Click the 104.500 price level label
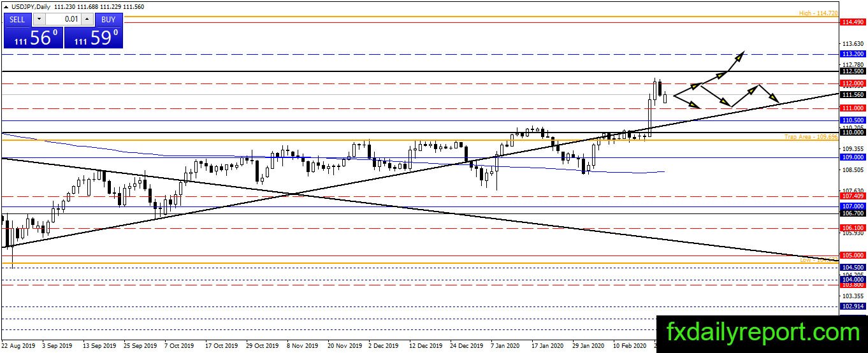 (x=853, y=267)
